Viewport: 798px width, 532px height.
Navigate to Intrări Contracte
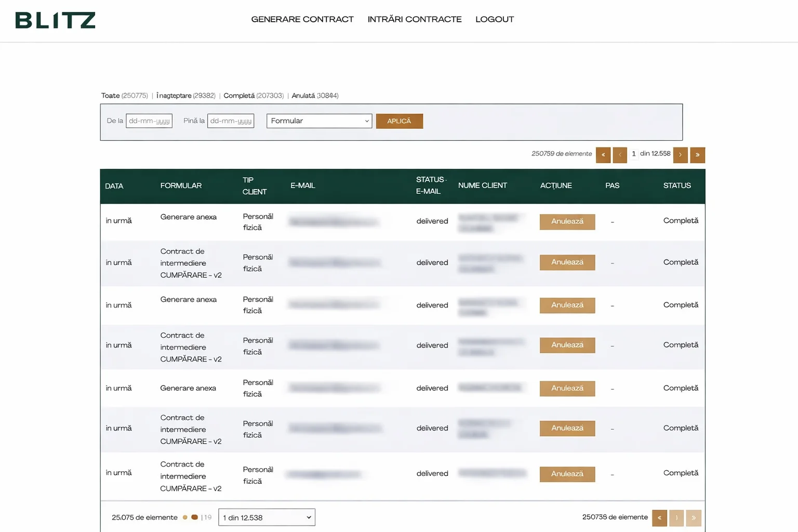click(x=414, y=19)
